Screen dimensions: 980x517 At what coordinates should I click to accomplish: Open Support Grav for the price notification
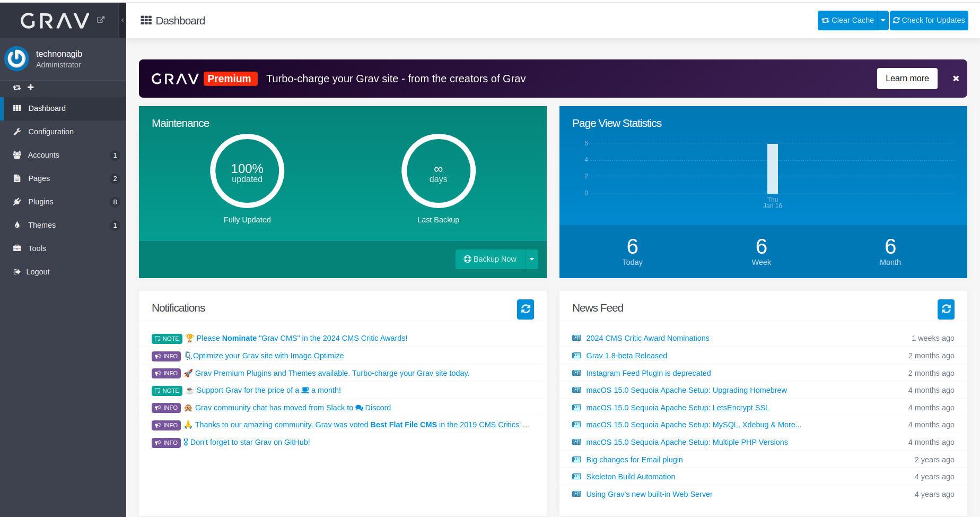(x=268, y=390)
